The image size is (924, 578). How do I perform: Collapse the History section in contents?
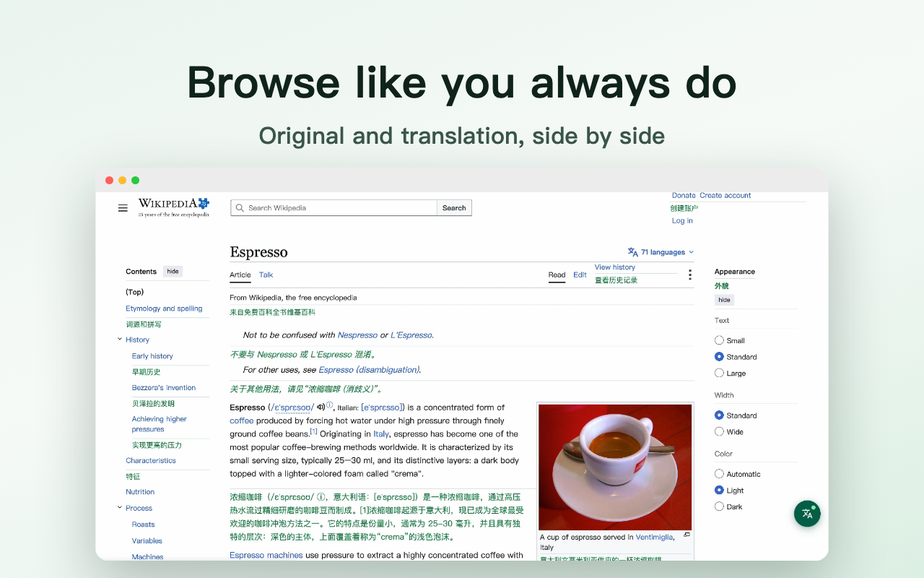(120, 340)
